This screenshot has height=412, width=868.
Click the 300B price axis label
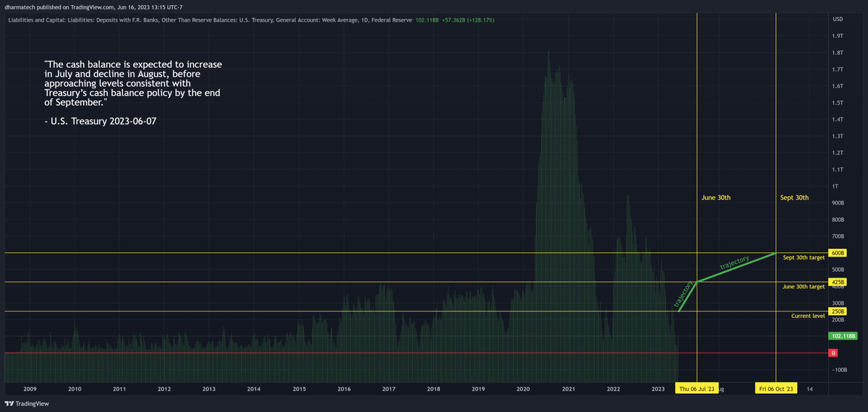click(838, 304)
